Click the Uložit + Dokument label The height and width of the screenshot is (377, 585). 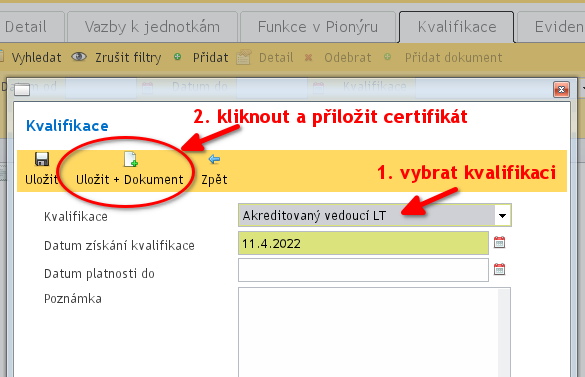point(129,180)
